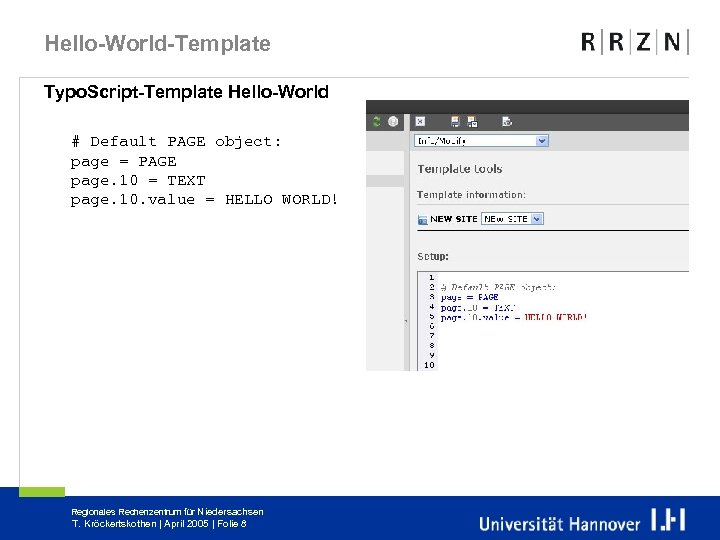Click the 'page = PAGE' line in Setup

pos(469,298)
